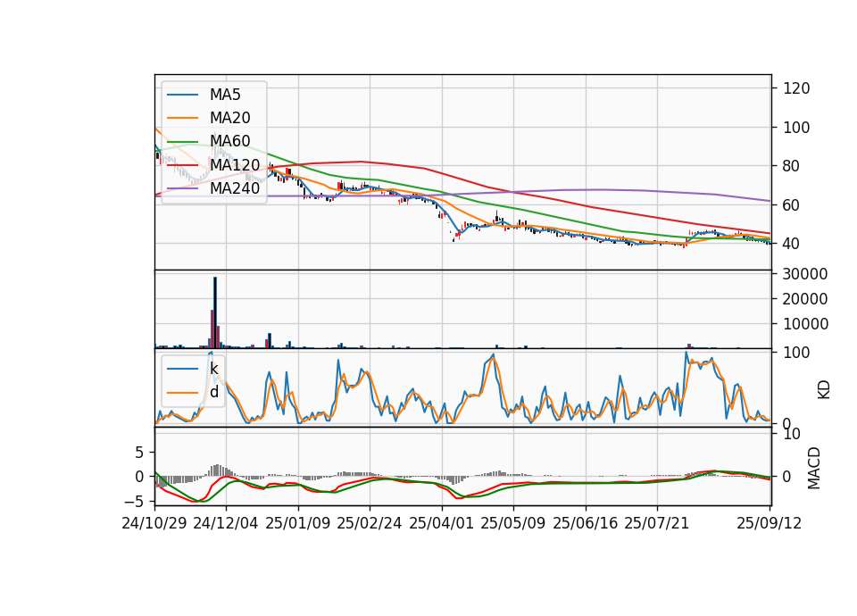Click the 25/02/24 date tick label
857x616 pixels.
[x=370, y=524]
